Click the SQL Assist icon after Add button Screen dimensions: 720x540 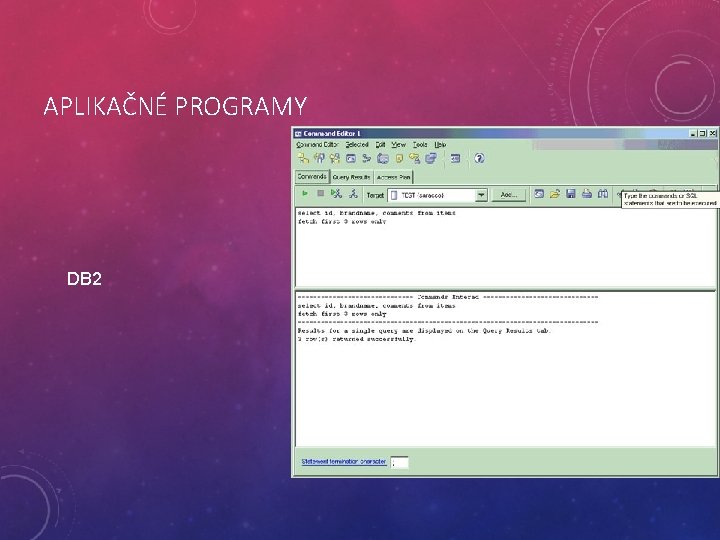(x=539, y=194)
